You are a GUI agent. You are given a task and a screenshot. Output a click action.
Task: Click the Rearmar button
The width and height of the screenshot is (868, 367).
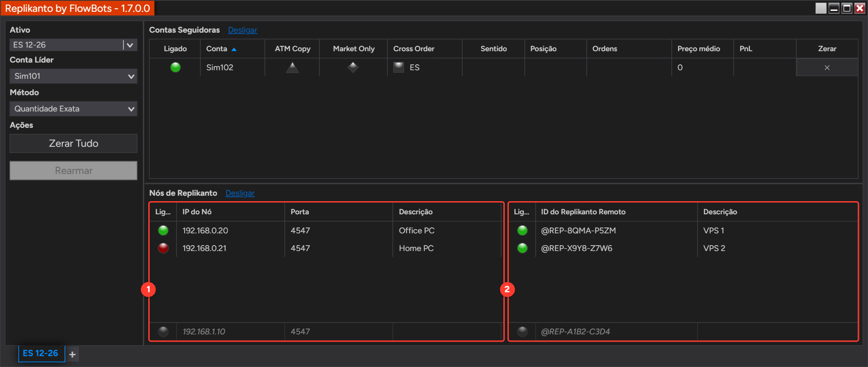tap(73, 171)
